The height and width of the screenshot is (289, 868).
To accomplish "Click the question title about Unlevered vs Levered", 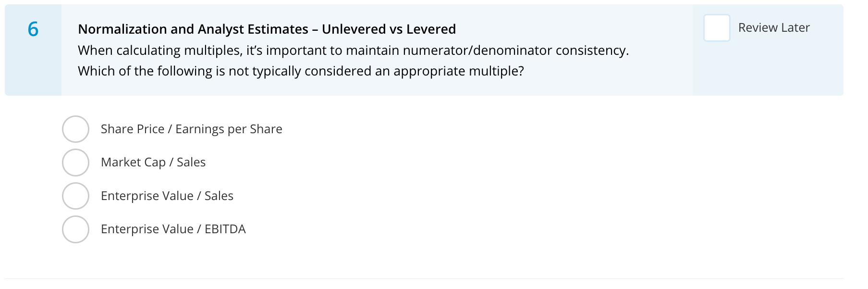I will point(267,29).
